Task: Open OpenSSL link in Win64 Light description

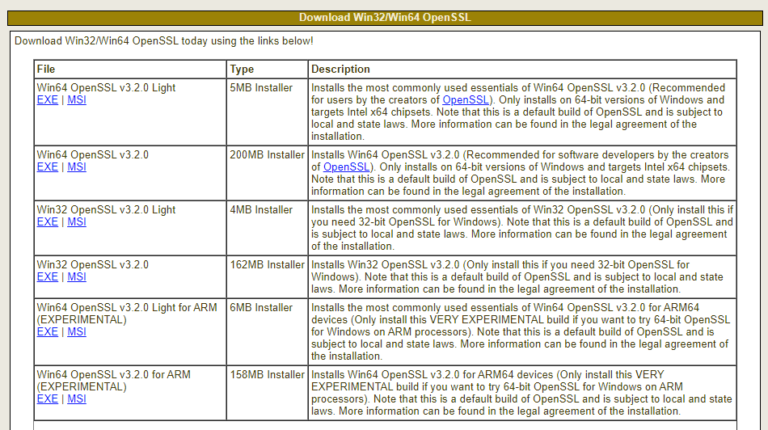Action: (466, 100)
